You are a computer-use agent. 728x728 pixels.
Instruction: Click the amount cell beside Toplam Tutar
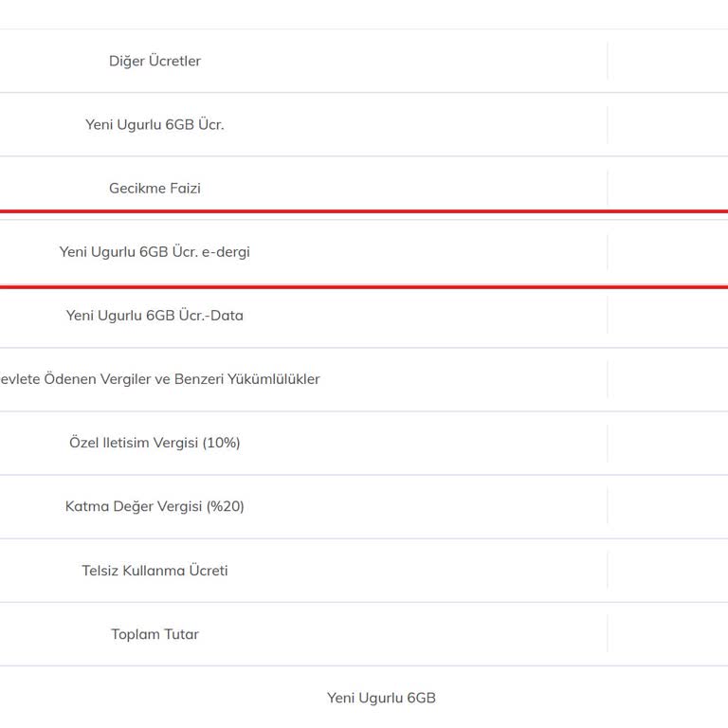[668, 634]
